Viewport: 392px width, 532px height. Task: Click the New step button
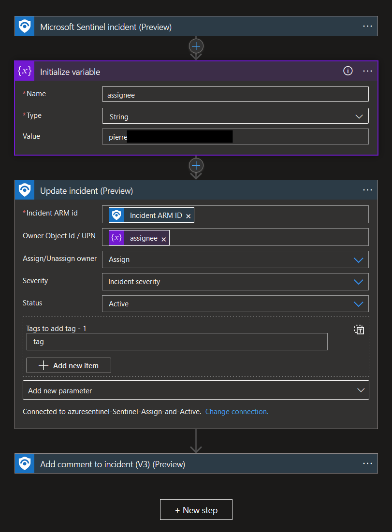[196, 509]
